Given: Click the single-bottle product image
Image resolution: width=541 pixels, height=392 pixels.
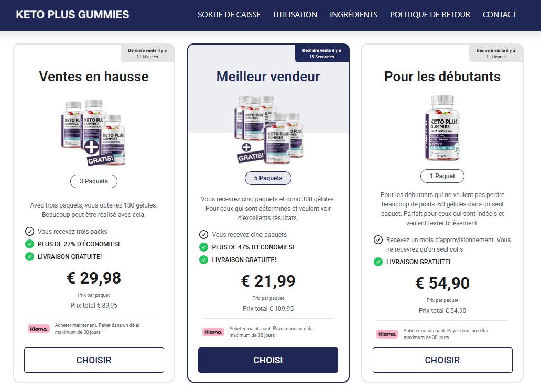Looking at the screenshot, I should [x=442, y=128].
